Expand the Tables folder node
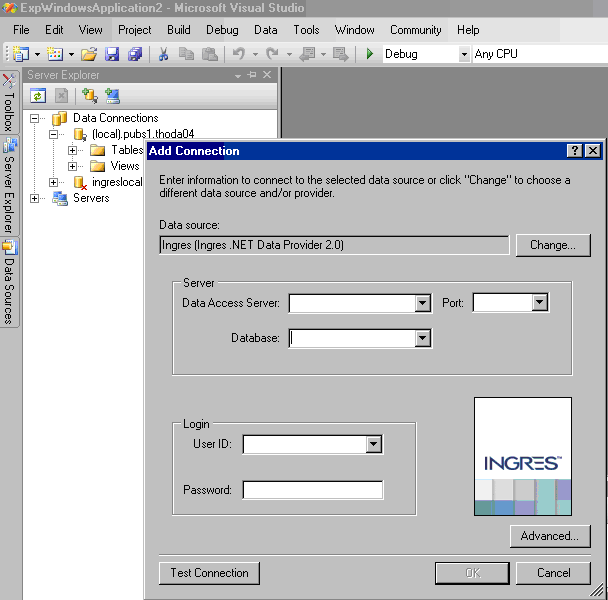This screenshot has width=608, height=600. click(73, 150)
